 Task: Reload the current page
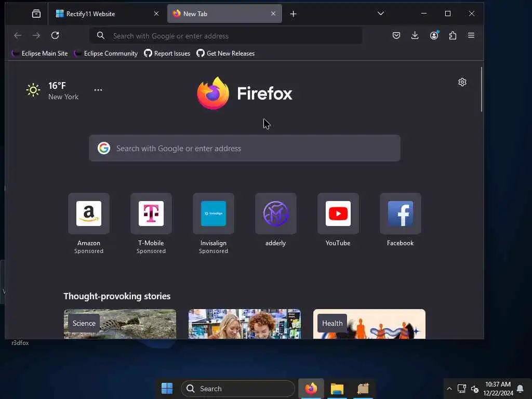pyautogui.click(x=55, y=35)
